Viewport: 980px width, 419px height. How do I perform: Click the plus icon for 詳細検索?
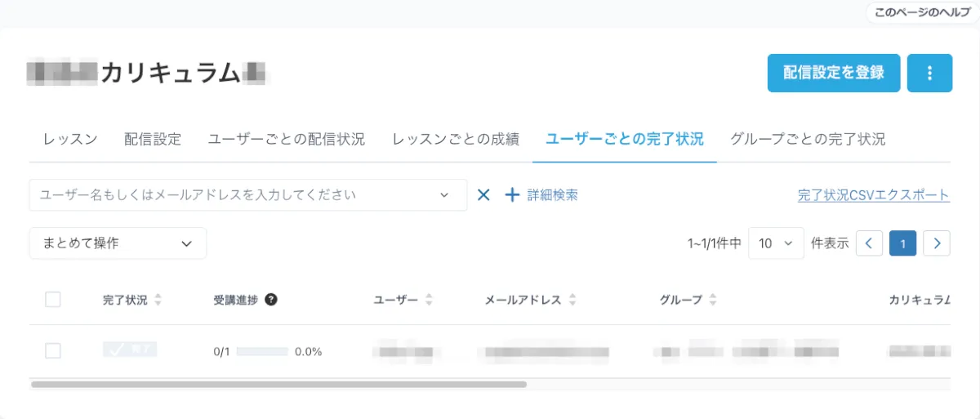512,195
